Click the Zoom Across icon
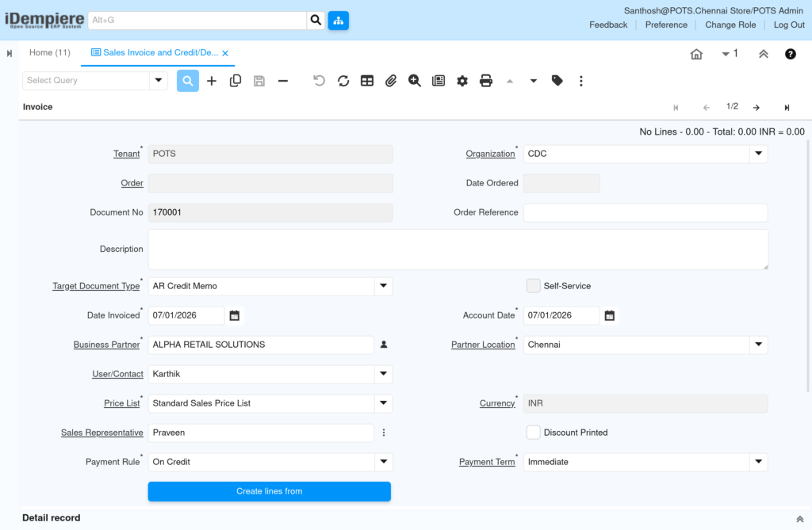The image size is (812, 530). tap(414, 81)
